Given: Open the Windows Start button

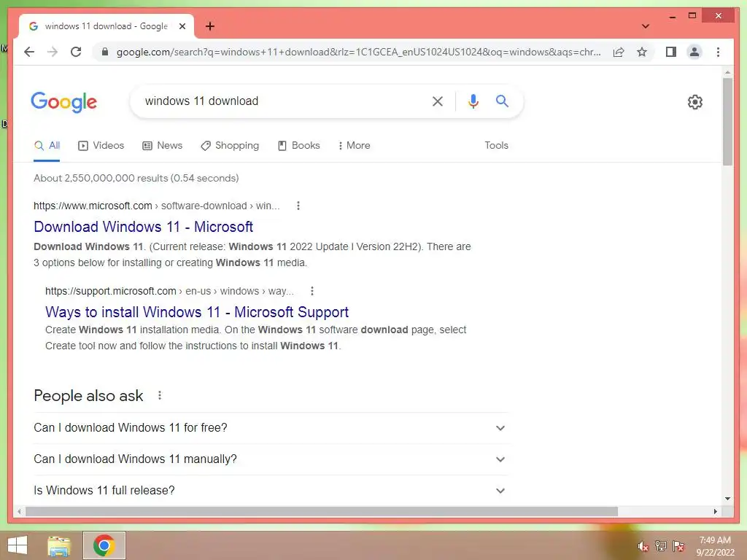Looking at the screenshot, I should pos(18,545).
